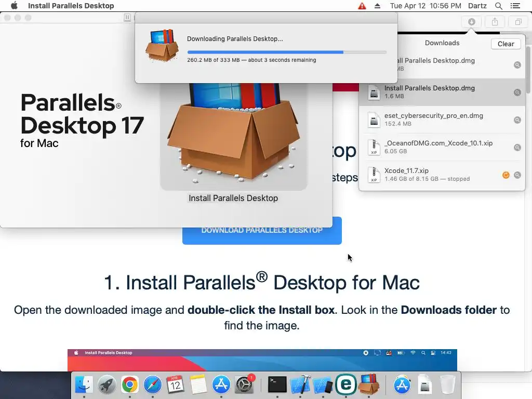Screen dimensions: 532x399
Task: Open Safari from the Dock
Action: coord(153,385)
